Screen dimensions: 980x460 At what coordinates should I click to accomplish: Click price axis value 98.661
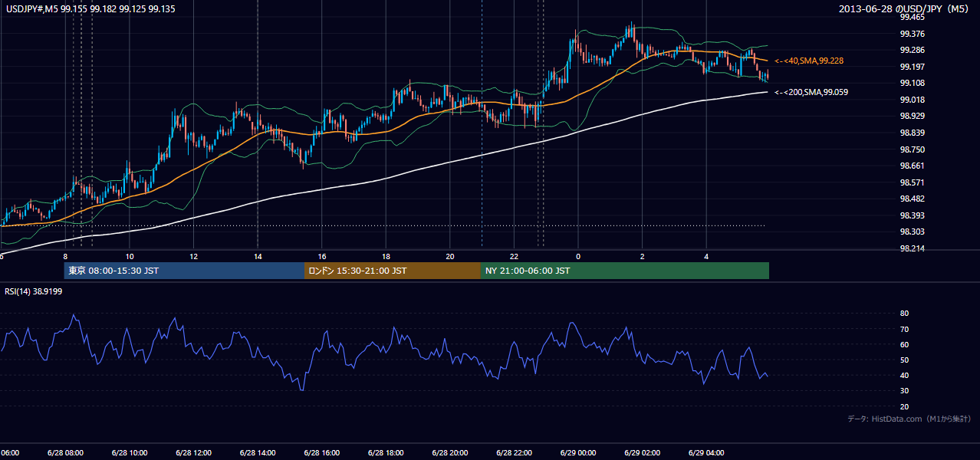pyautogui.click(x=912, y=166)
